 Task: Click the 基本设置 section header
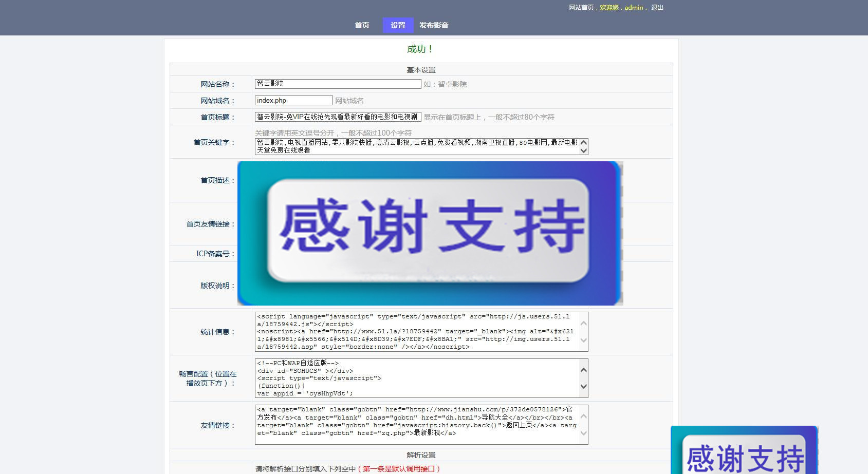(x=421, y=70)
